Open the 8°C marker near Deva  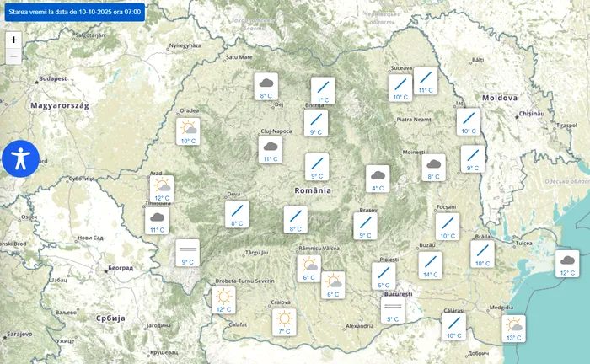tap(237, 214)
